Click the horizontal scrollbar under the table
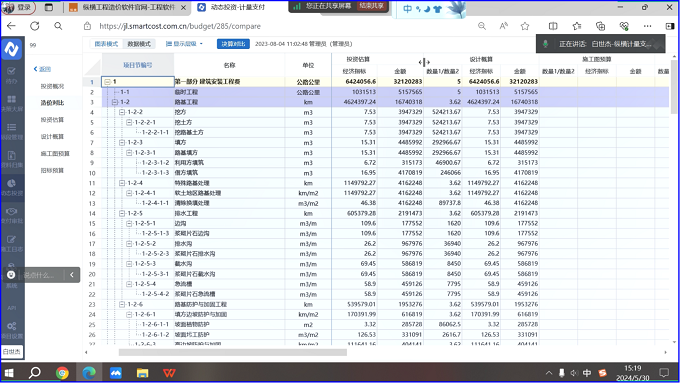This screenshot has height=383, width=680. (x=232, y=353)
